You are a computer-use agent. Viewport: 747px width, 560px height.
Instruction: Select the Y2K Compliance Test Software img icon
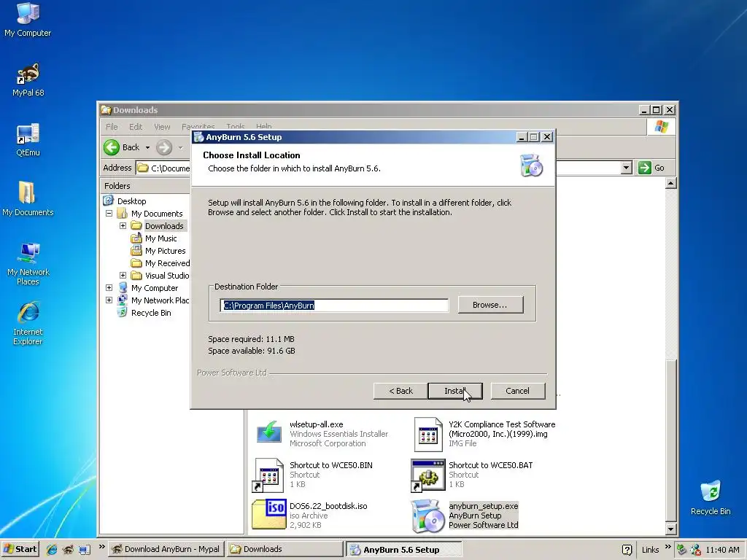pos(427,435)
